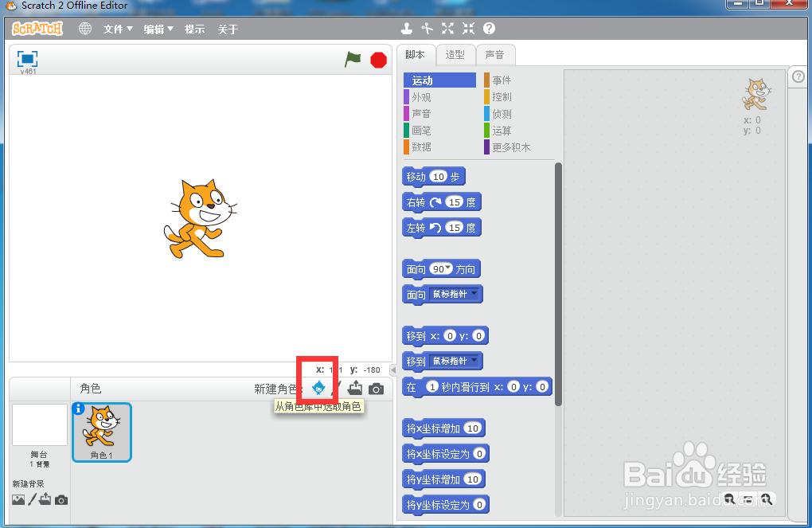Click y value in 移到 x: y: block
812x528 pixels.
pos(478,336)
